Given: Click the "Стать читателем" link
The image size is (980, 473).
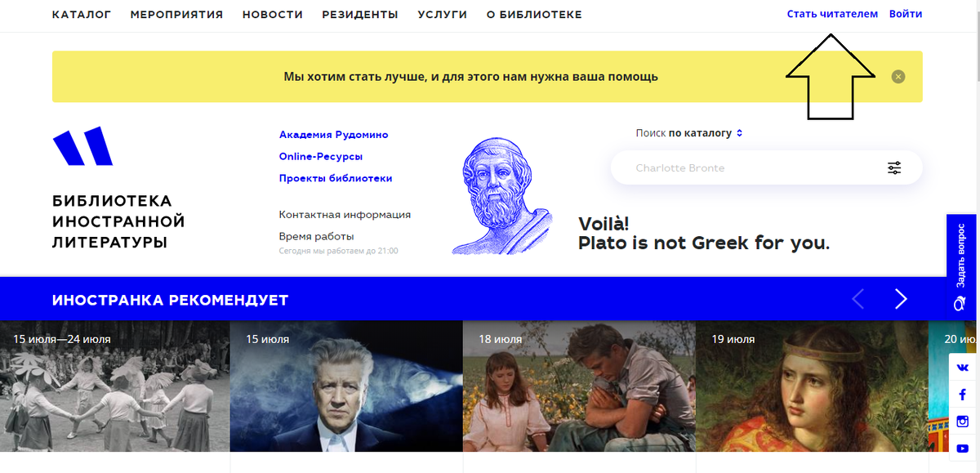Looking at the screenshot, I should coord(832,14).
